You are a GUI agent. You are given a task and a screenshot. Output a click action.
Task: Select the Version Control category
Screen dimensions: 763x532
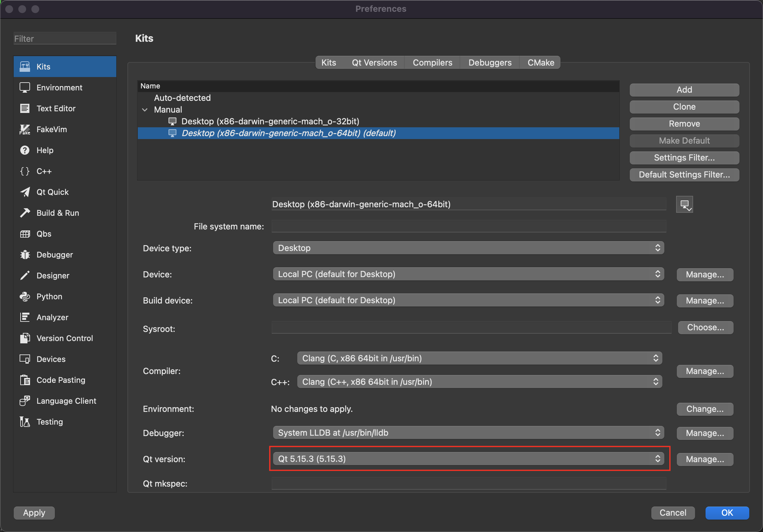pyautogui.click(x=64, y=338)
